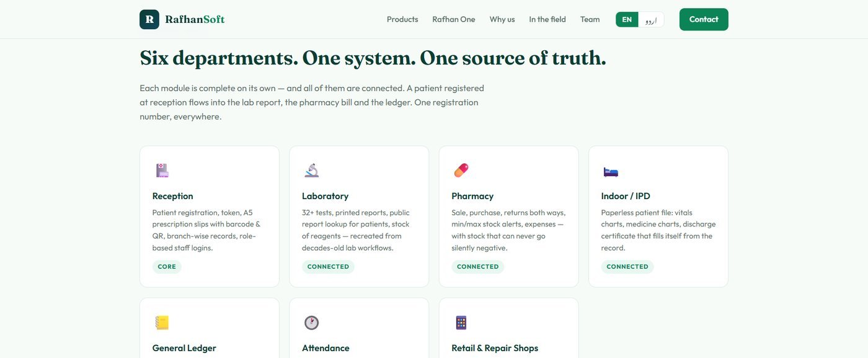Click the Pharmacy pill icon
Viewport: 868px width, 358px height.
click(461, 170)
